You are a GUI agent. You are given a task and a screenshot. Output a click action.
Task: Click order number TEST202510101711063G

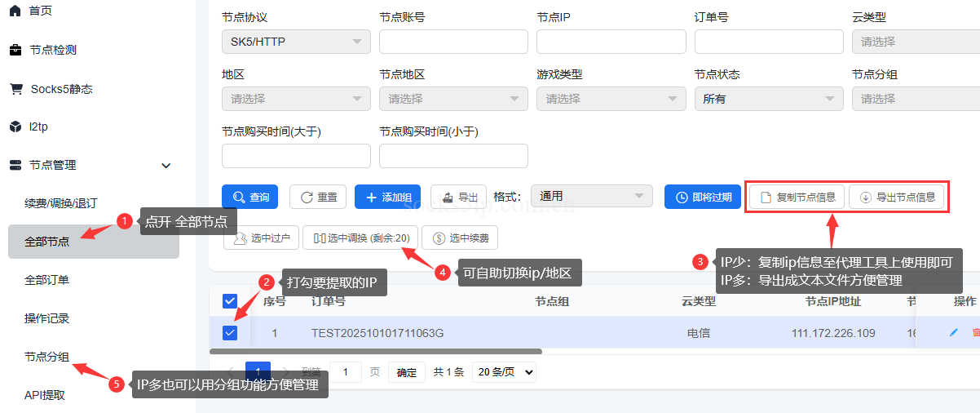[x=377, y=333]
